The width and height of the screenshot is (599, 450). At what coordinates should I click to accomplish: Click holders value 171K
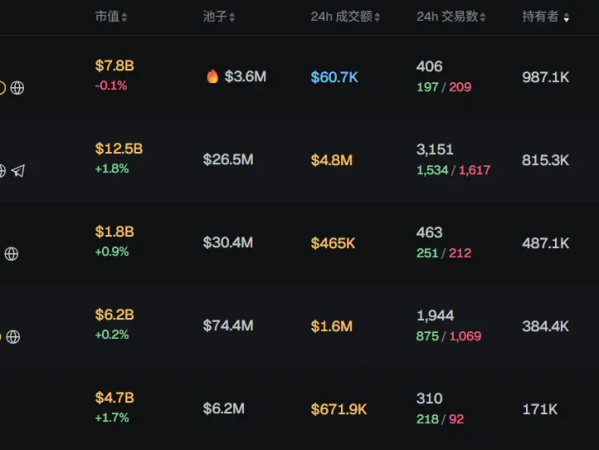[540, 410]
